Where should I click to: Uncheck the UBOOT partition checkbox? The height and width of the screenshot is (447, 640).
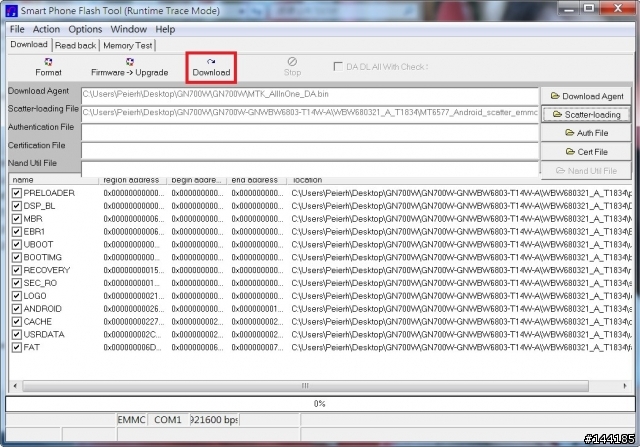click(x=16, y=245)
